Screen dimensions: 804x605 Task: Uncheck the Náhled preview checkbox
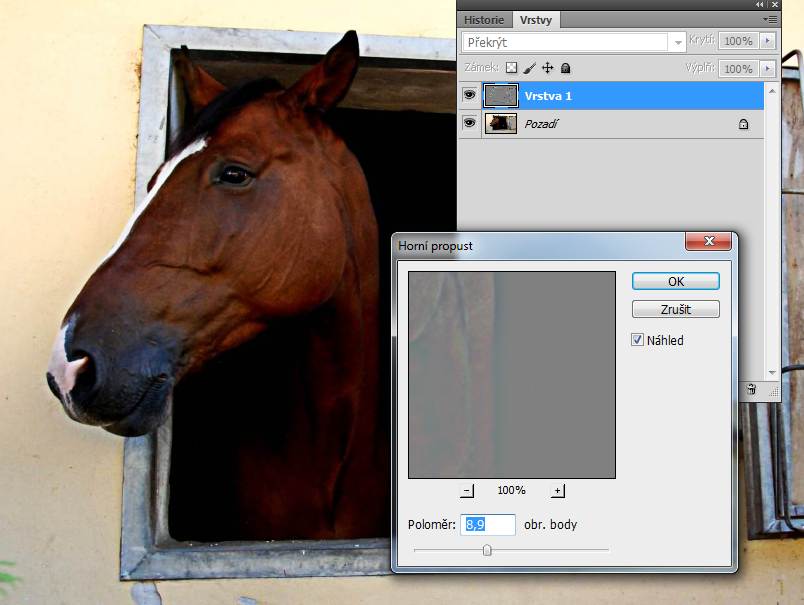(638, 340)
